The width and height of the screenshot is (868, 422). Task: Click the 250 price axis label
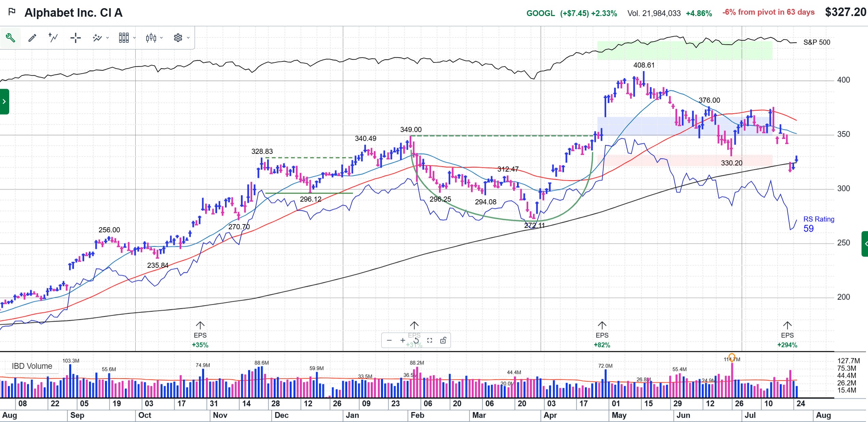tap(843, 243)
